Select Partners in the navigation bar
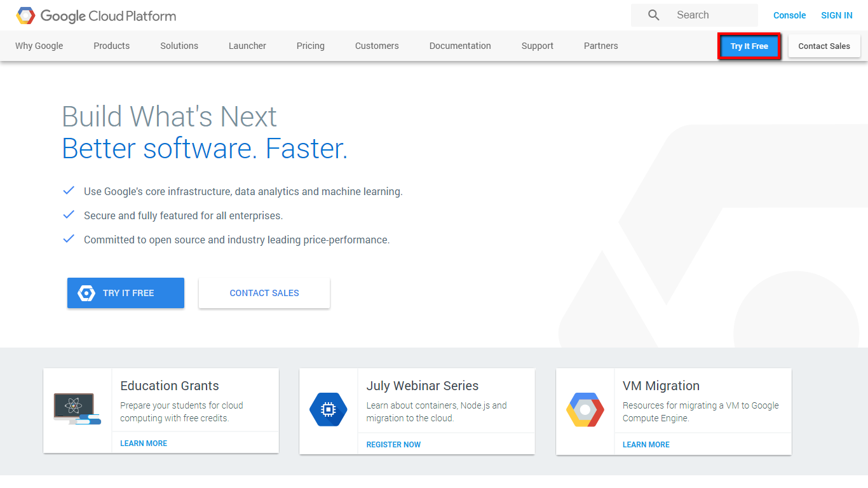 tap(600, 46)
